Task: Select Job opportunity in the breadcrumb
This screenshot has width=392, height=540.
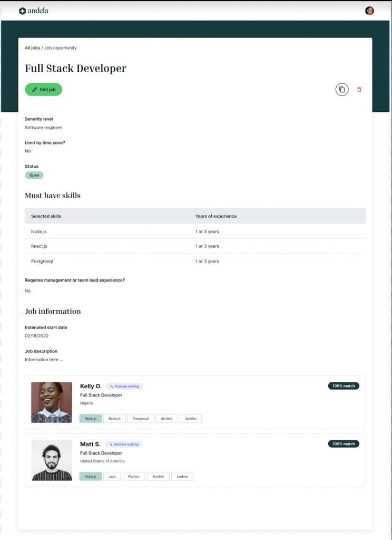Action: tap(60, 47)
